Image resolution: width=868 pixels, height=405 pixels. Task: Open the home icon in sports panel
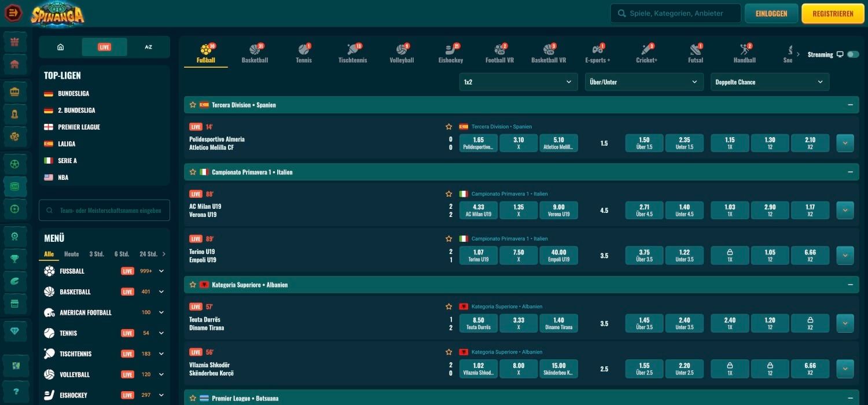tap(61, 47)
